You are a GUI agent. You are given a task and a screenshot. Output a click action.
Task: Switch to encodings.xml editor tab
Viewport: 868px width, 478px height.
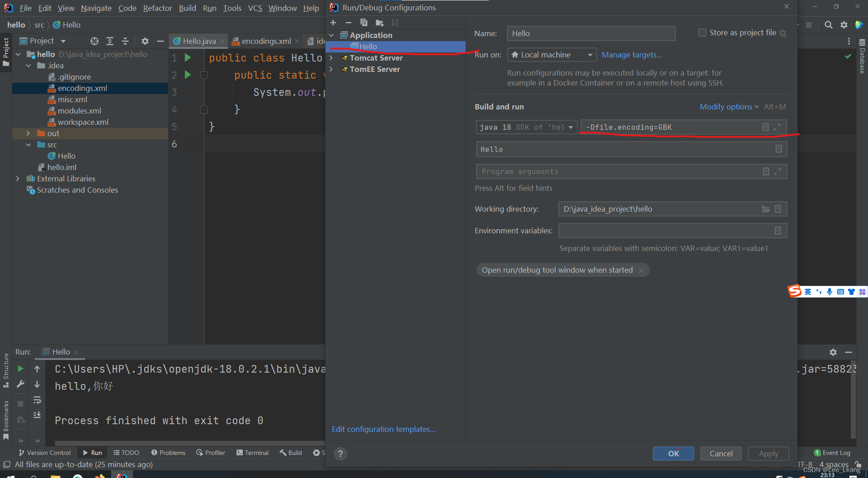[x=266, y=41]
